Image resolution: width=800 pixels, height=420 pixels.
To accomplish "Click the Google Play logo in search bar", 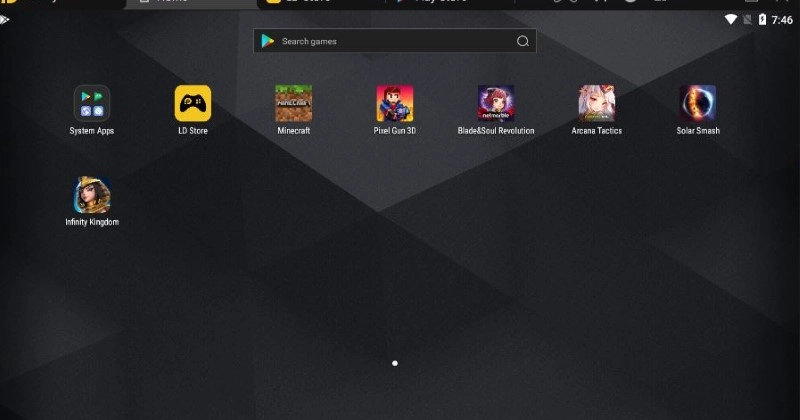I will click(x=268, y=41).
